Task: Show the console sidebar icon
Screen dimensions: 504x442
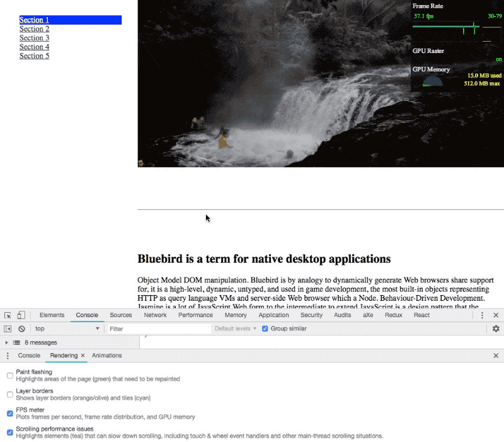Action: point(8,329)
